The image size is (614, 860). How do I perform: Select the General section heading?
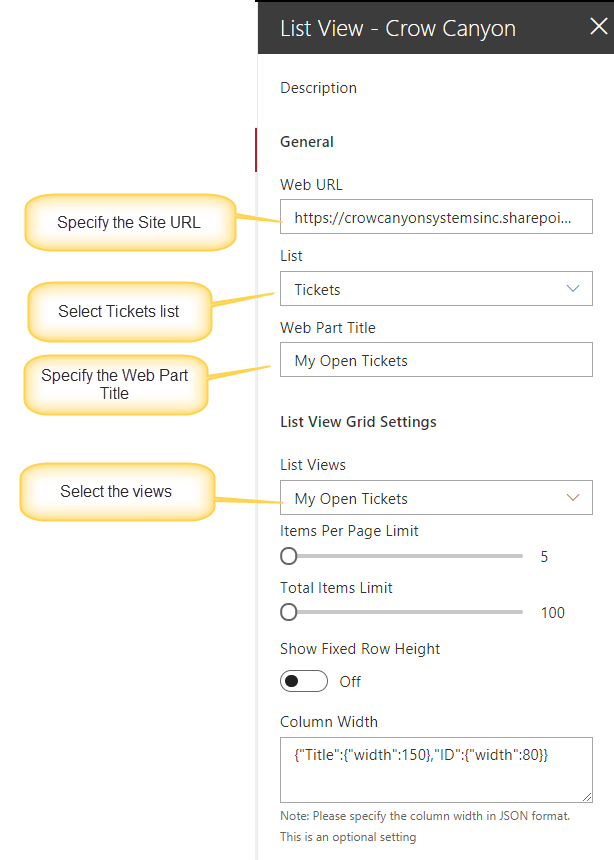[307, 142]
